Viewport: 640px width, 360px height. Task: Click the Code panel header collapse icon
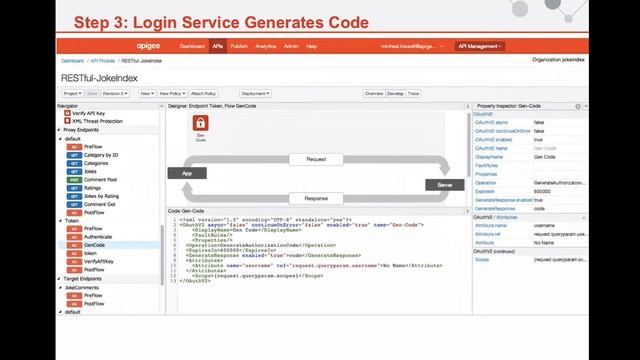click(x=467, y=211)
